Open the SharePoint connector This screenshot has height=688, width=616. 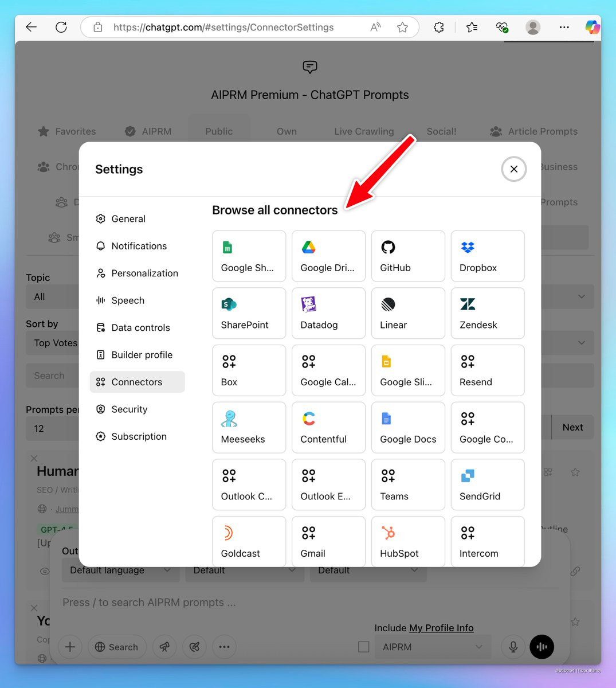tap(249, 313)
